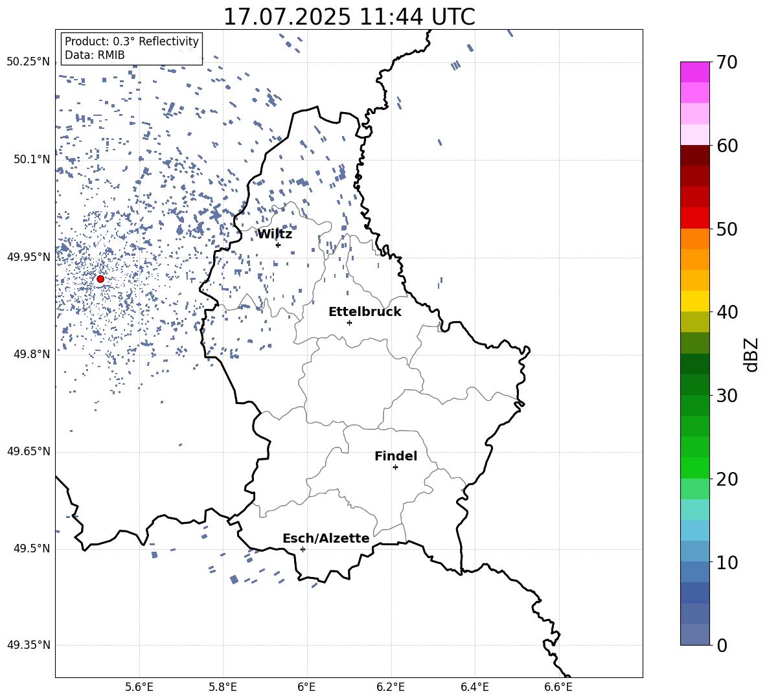Click the Findel station label
The image size is (767, 700).
pos(396,456)
